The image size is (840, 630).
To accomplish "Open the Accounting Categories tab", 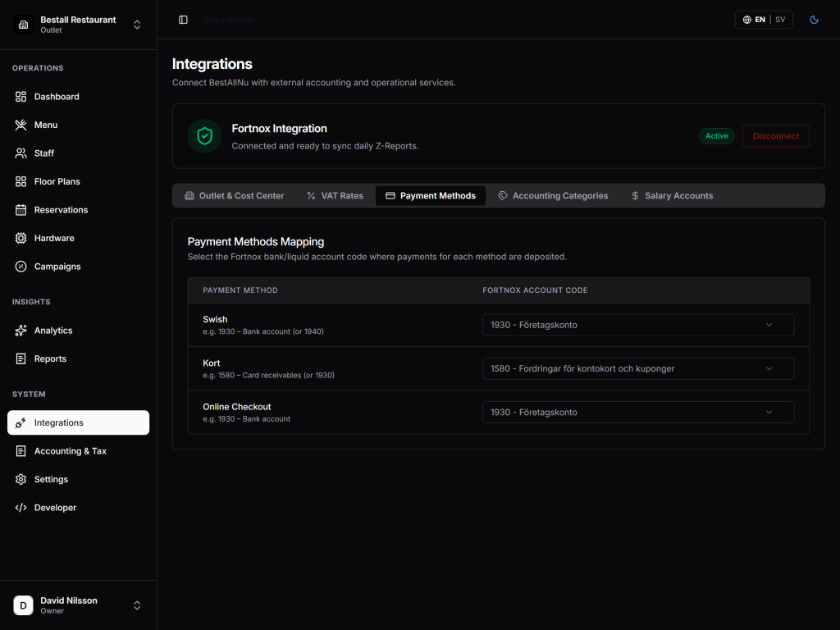I will pyautogui.click(x=553, y=196).
